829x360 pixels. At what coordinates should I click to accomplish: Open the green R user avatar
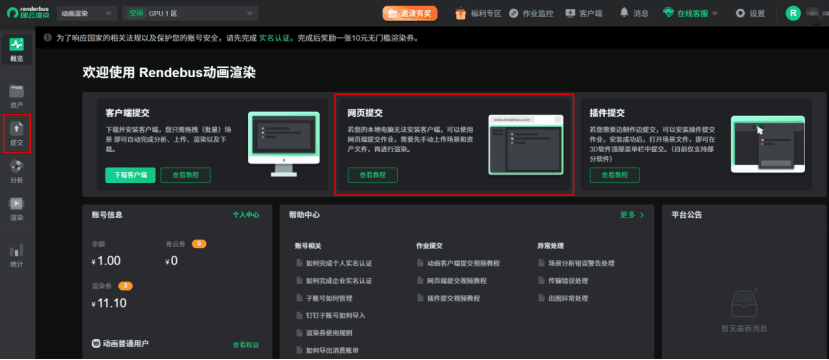(793, 13)
